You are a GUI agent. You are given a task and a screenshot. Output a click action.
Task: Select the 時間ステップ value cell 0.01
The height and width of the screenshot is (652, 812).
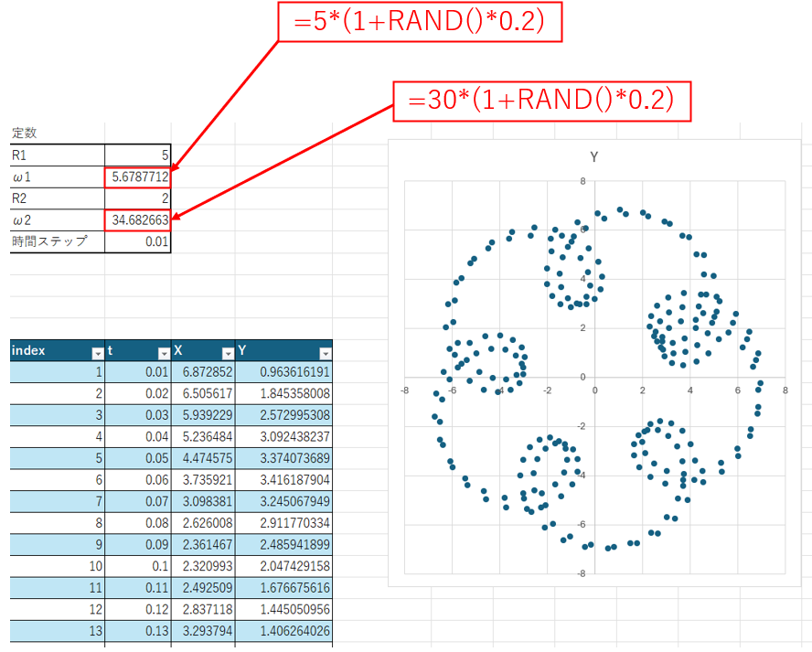tap(137, 242)
